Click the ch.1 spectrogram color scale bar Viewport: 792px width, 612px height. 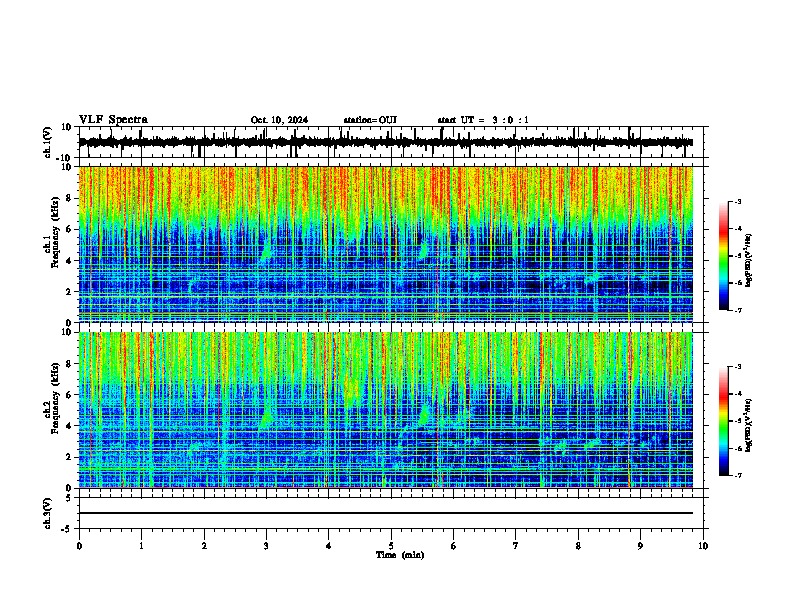[723, 256]
